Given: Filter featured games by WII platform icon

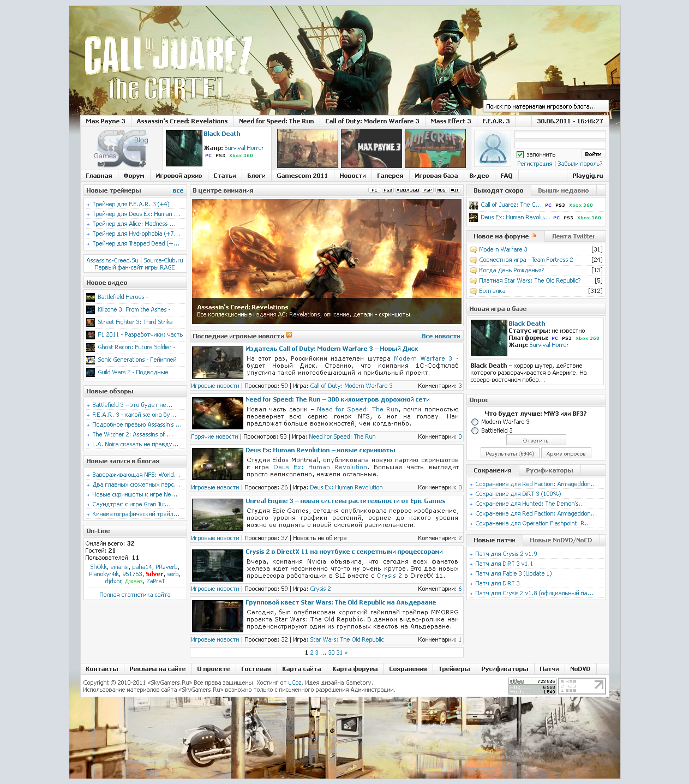Looking at the screenshot, I should (x=454, y=190).
